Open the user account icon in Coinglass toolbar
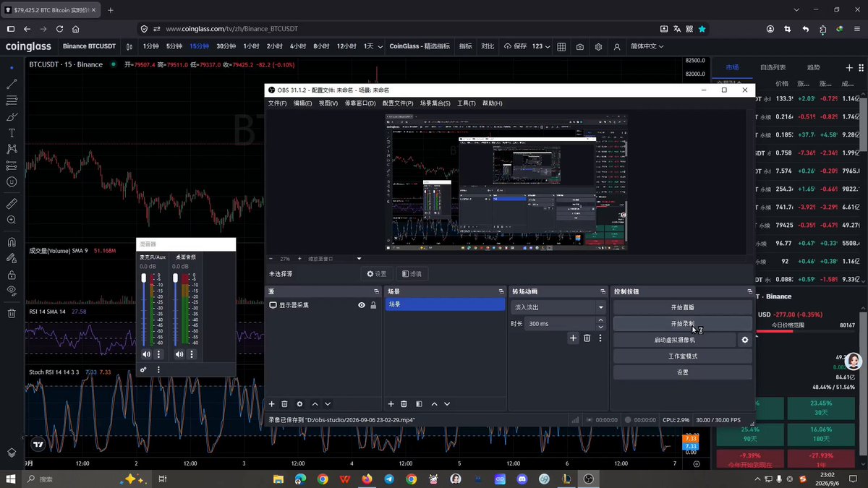 617,46
